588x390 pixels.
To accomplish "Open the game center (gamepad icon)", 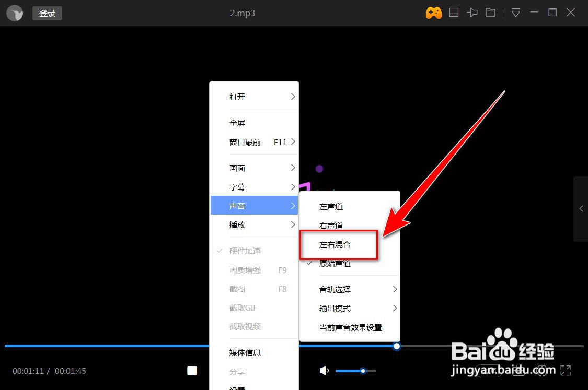I will point(434,12).
